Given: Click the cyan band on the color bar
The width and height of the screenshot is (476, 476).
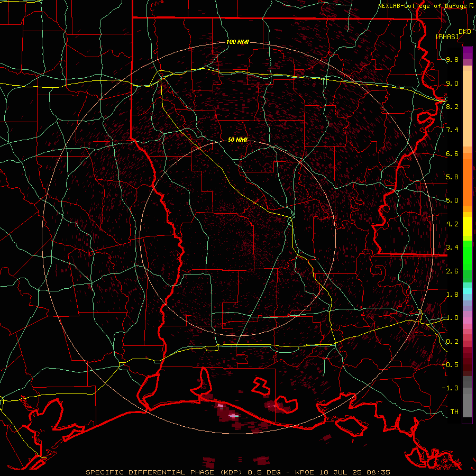Looking at the screenshot, I should tap(467, 291).
